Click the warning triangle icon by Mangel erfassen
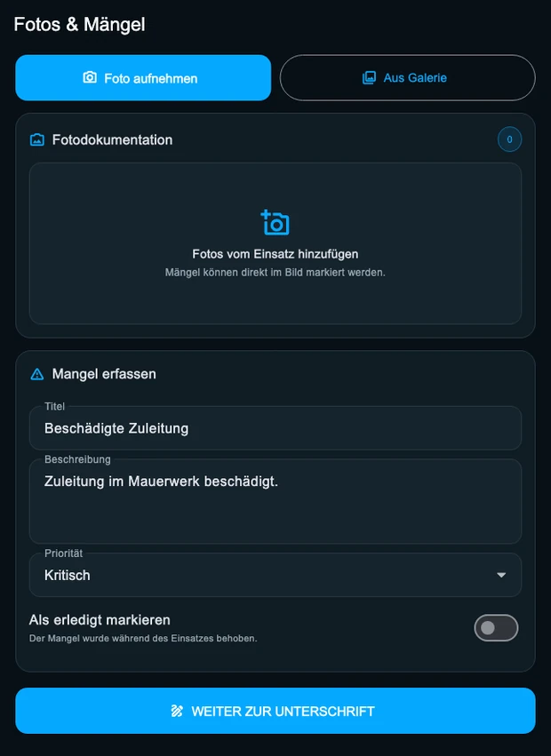The image size is (551, 756). (x=37, y=374)
